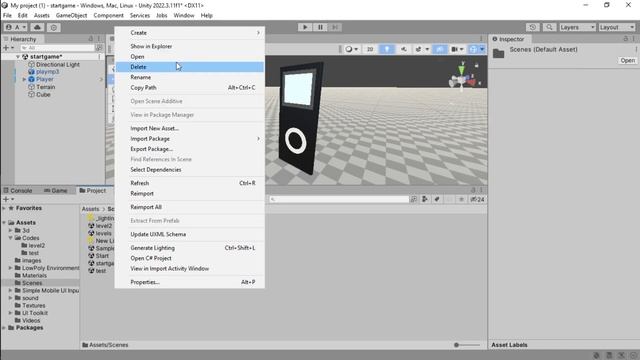Open the Layers dropdown
This screenshot has height=360, width=640.
click(x=577, y=27)
